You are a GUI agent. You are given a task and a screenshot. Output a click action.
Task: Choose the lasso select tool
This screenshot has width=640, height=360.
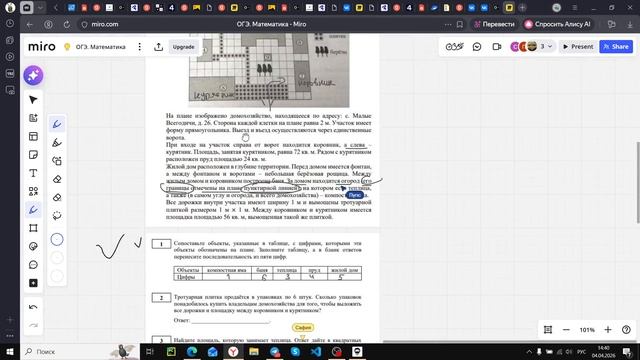coord(57,216)
